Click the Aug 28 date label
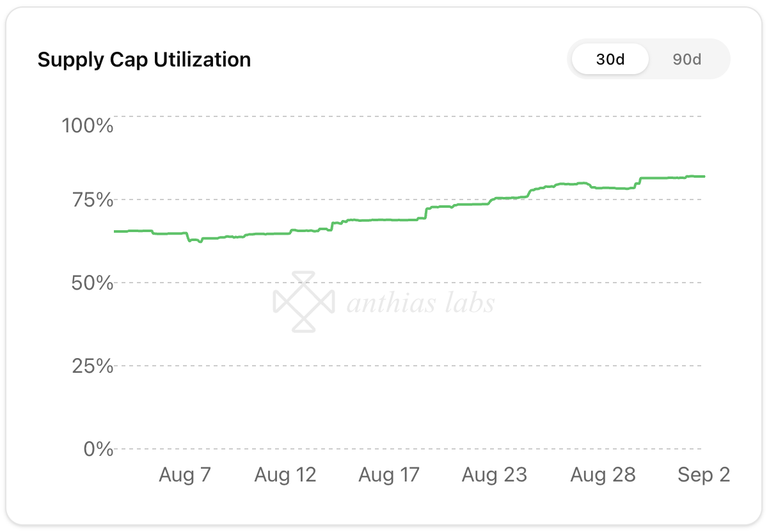Viewport: 769px width, 532px height. [x=603, y=475]
